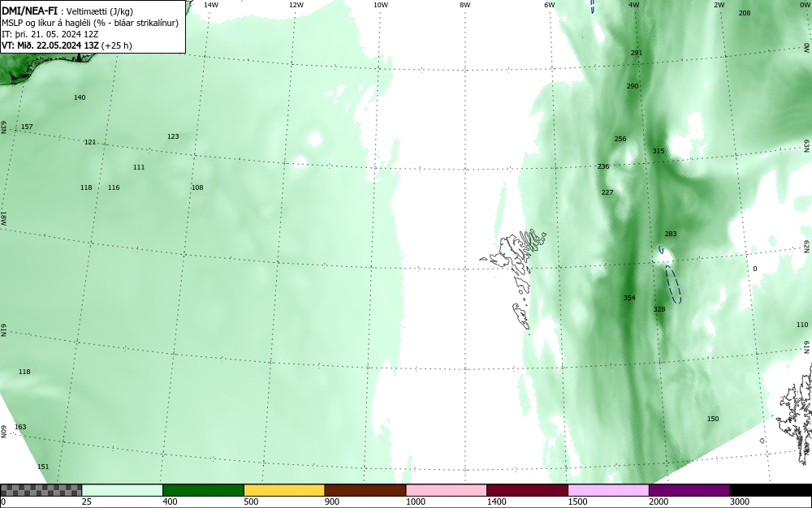Screen dimensions: 812x508
Task: Select the 6W longitude label
Action: [550, 5]
